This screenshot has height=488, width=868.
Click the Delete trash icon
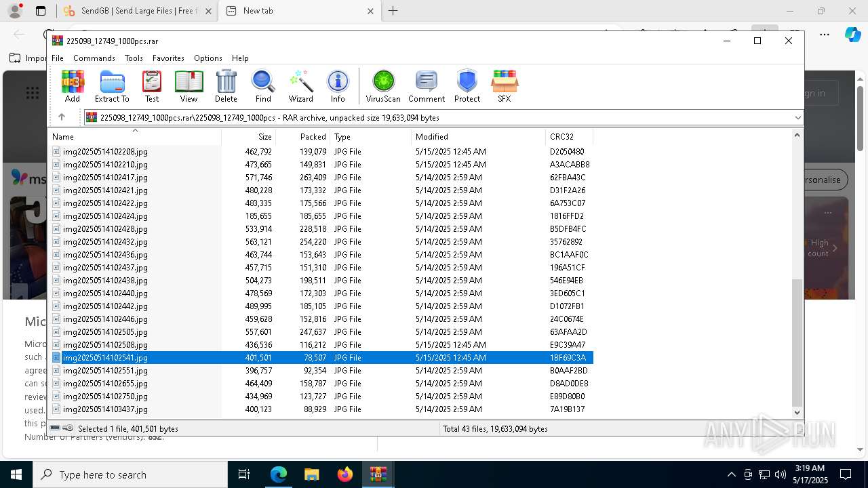coord(226,86)
